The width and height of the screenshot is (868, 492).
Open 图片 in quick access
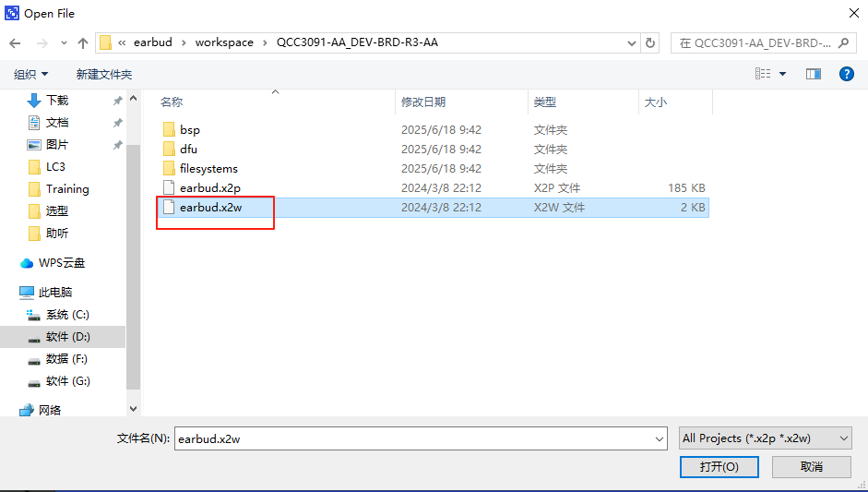coord(57,145)
